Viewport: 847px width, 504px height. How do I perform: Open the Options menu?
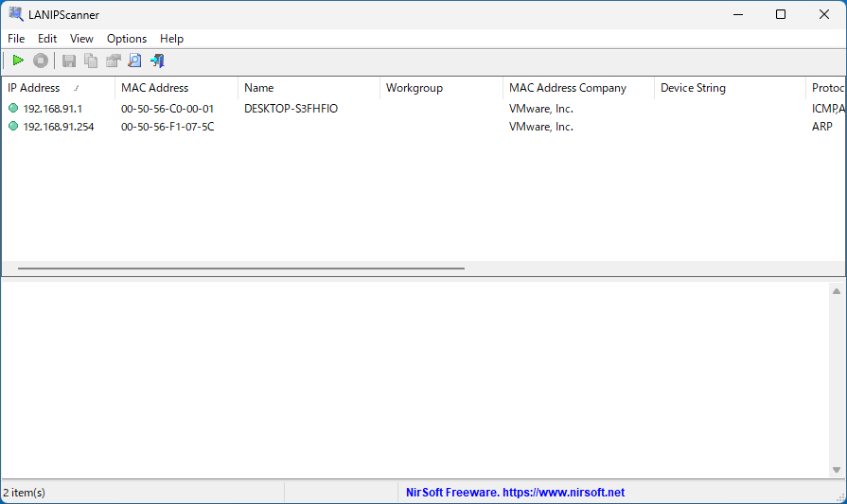click(127, 39)
